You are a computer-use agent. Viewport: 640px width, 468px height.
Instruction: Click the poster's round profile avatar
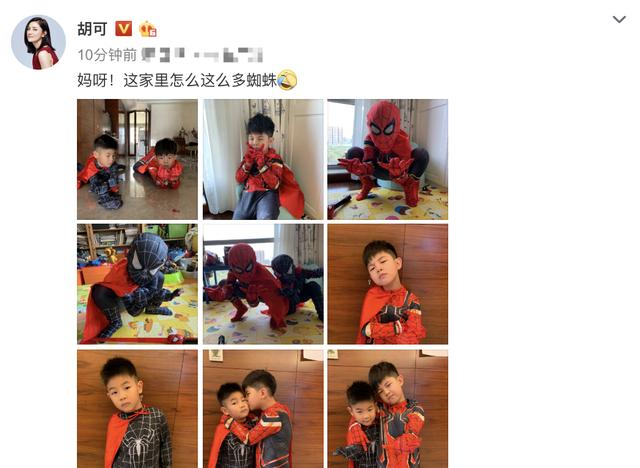tap(38, 42)
